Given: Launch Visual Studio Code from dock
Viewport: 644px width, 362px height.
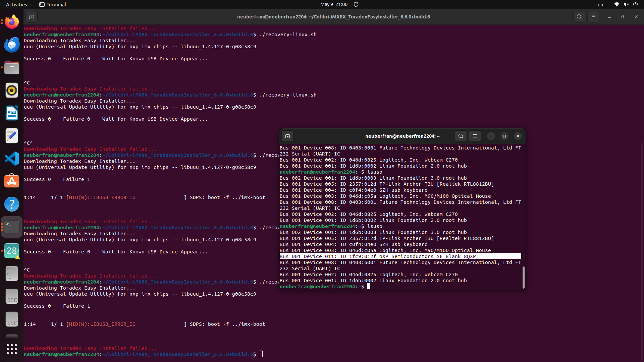Looking at the screenshot, I should [x=12, y=159].
